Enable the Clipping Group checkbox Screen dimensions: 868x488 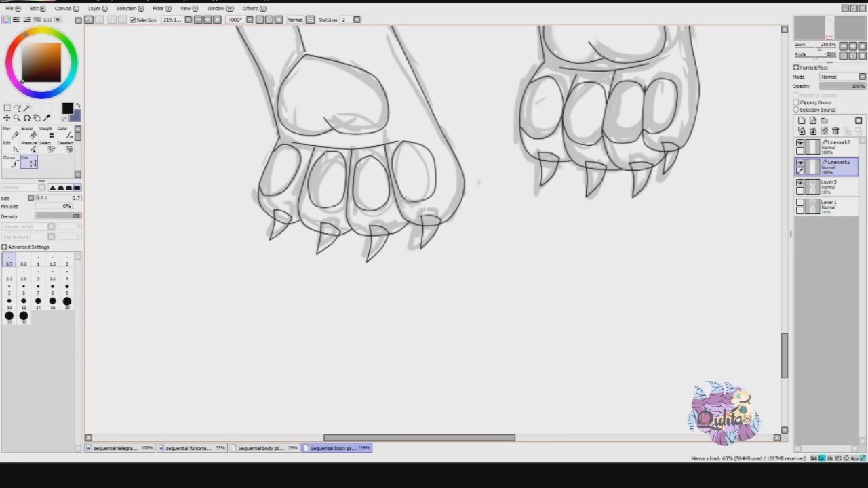(x=796, y=102)
